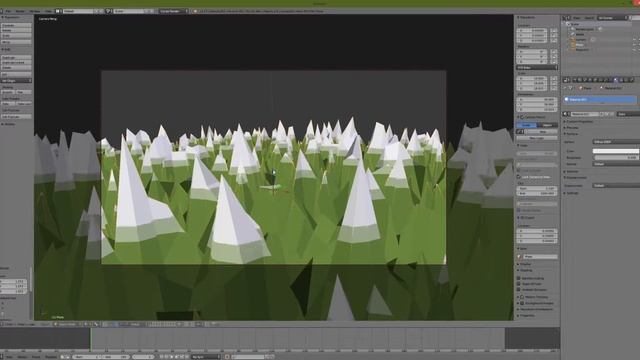Expand Transform Orientations panel

click(x=536, y=309)
